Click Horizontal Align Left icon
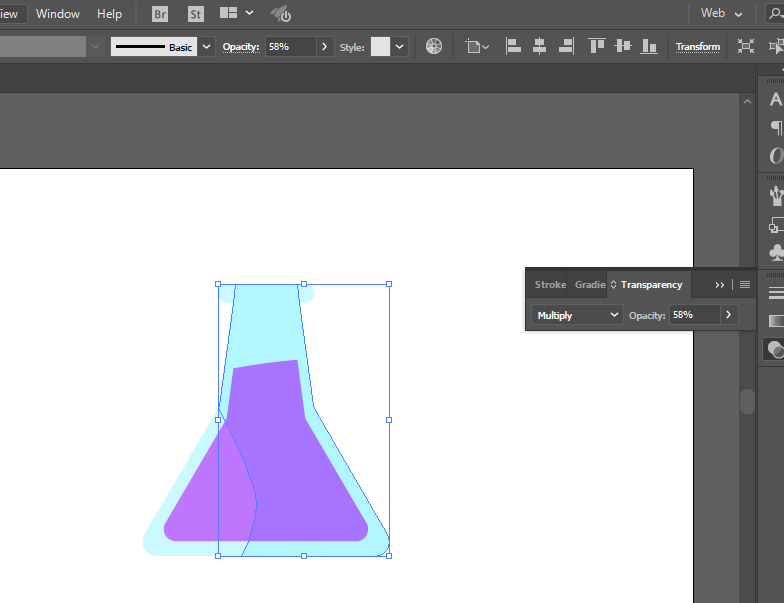The height and width of the screenshot is (603, 784). pos(513,46)
